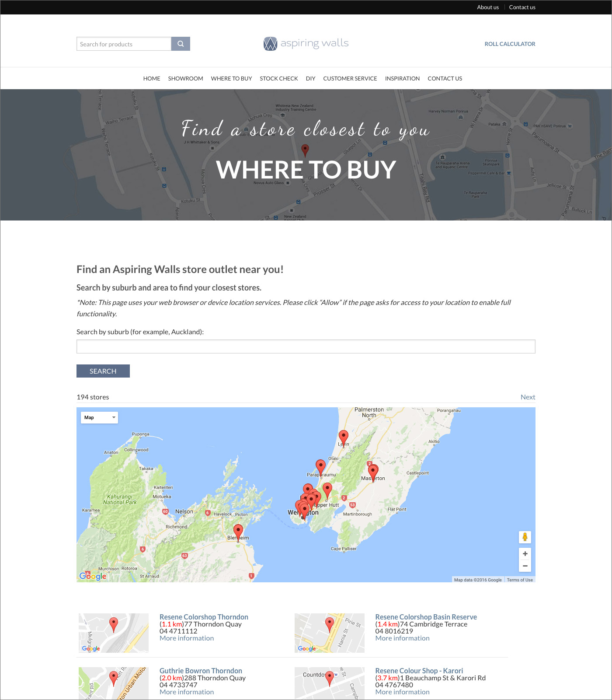Click the address 288 Thorndon Quay

tap(215, 678)
